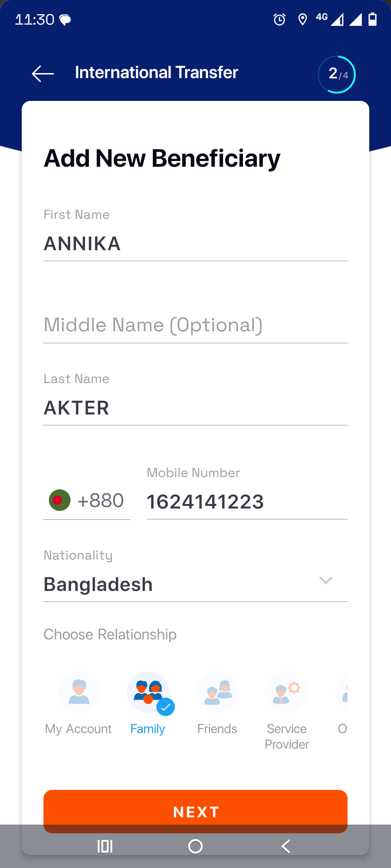Image resolution: width=391 pixels, height=868 pixels.
Task: Choose the Friends relationship icon
Action: 217,692
